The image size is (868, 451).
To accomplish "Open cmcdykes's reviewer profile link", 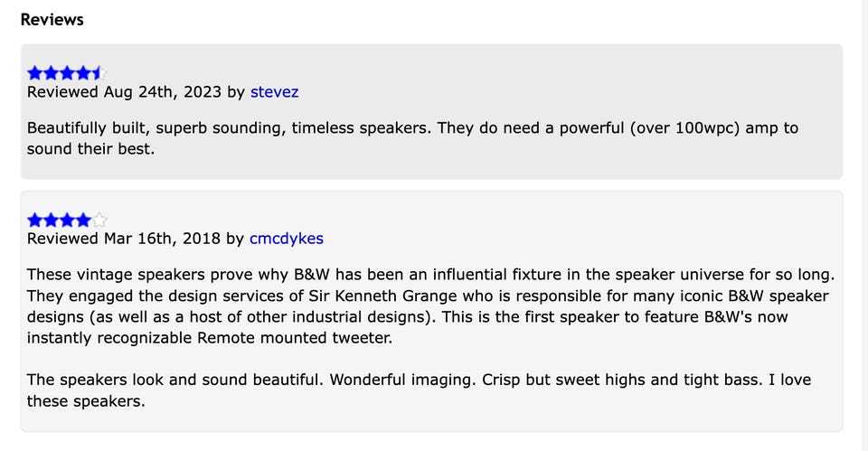I will 287,239.
